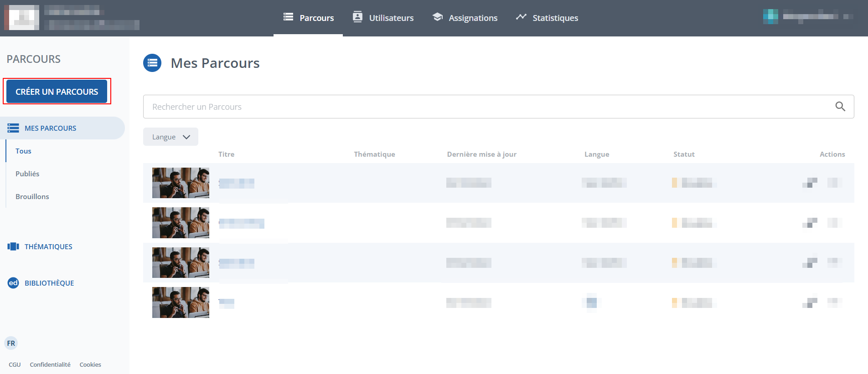Open the CGU link
Viewport: 868px width, 374px height.
click(15, 364)
